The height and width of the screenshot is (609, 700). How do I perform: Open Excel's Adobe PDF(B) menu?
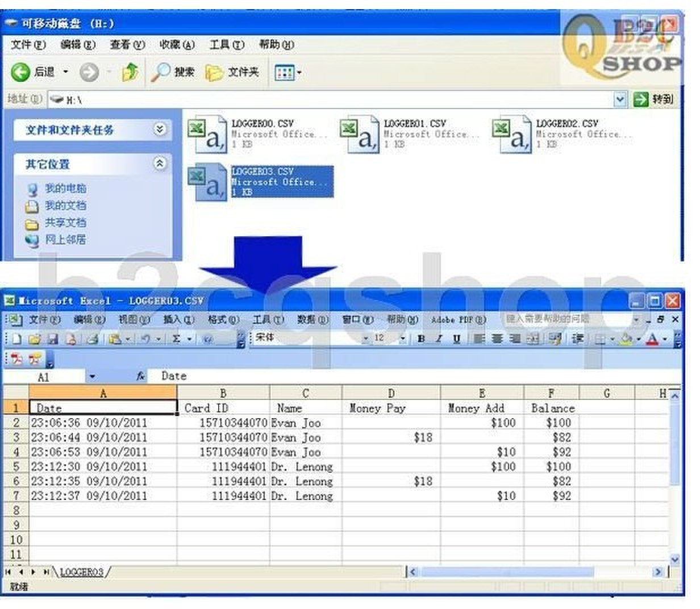[459, 320]
